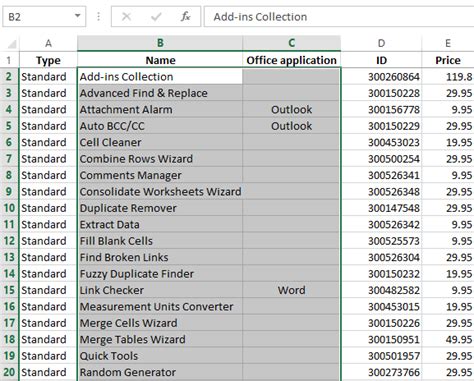Select row 5 header
The width and height of the screenshot is (474, 381).
(9, 126)
